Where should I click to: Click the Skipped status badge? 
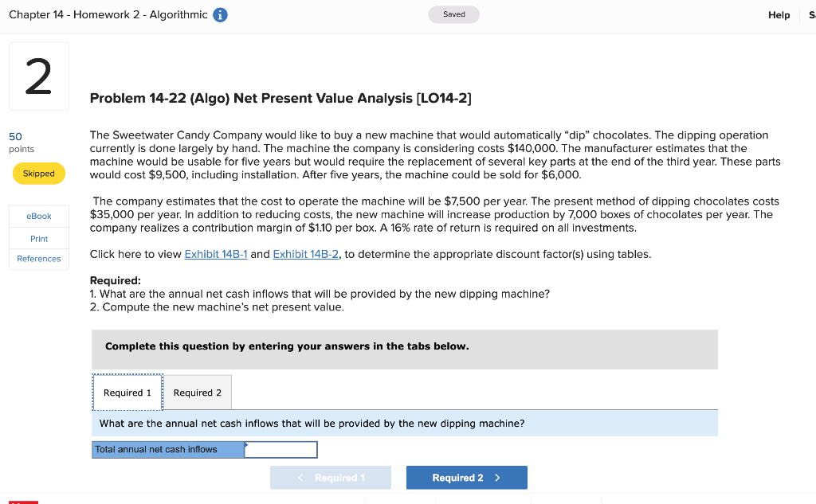click(x=38, y=173)
